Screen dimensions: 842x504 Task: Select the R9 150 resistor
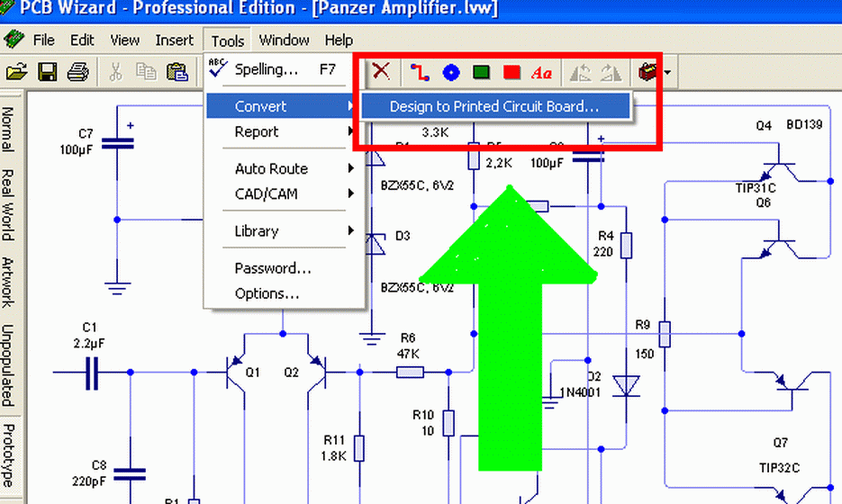tap(665, 334)
